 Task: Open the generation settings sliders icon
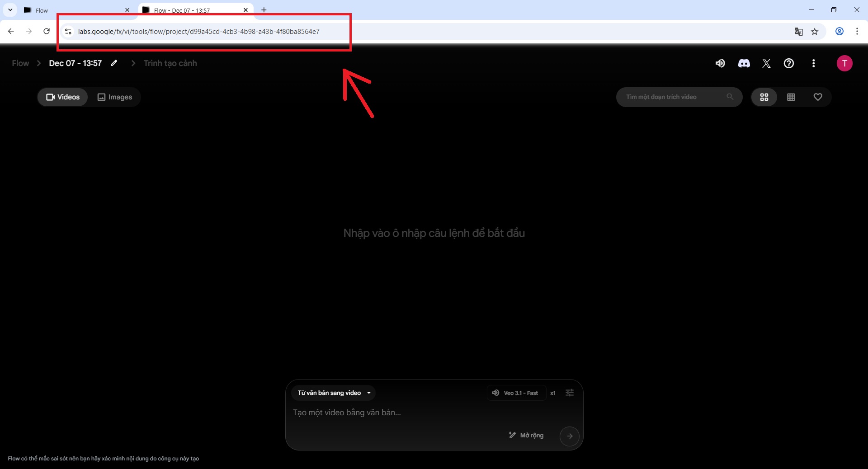coord(570,393)
